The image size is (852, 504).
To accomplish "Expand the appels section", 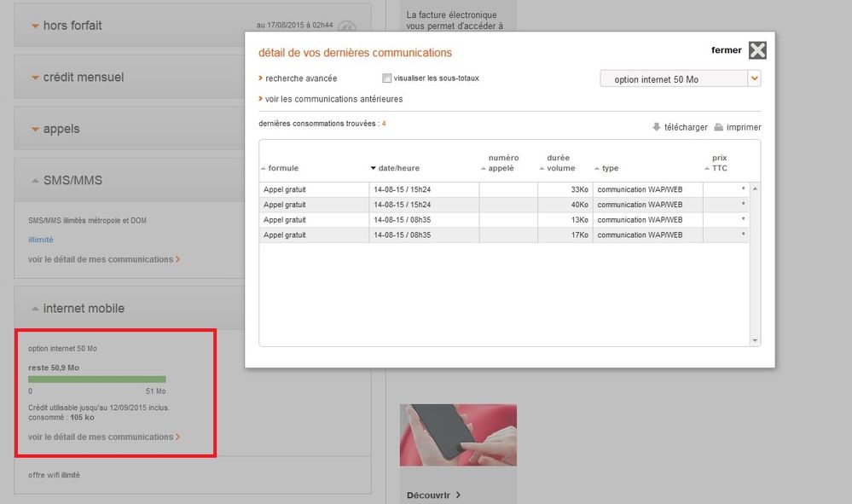I will point(55,129).
